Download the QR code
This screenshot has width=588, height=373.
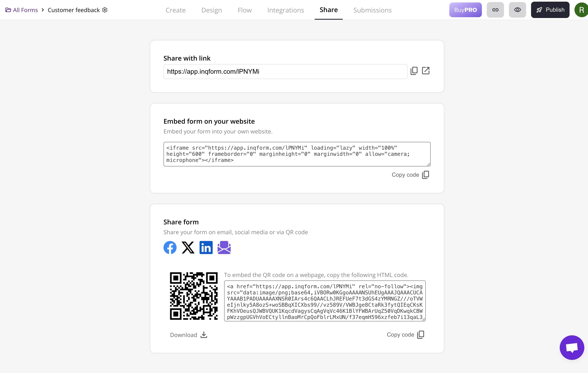coord(188,335)
